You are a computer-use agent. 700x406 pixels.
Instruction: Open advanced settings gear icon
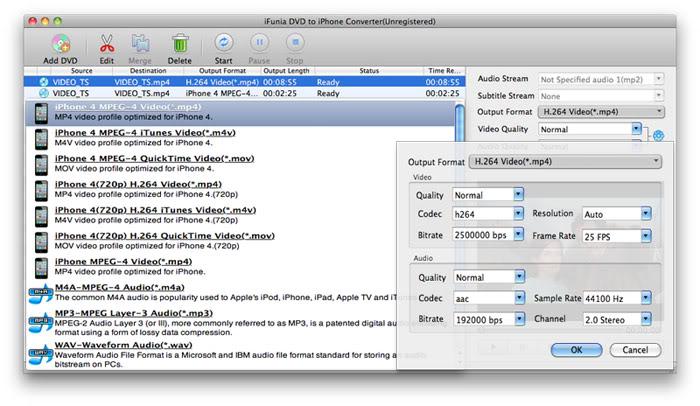(658, 135)
